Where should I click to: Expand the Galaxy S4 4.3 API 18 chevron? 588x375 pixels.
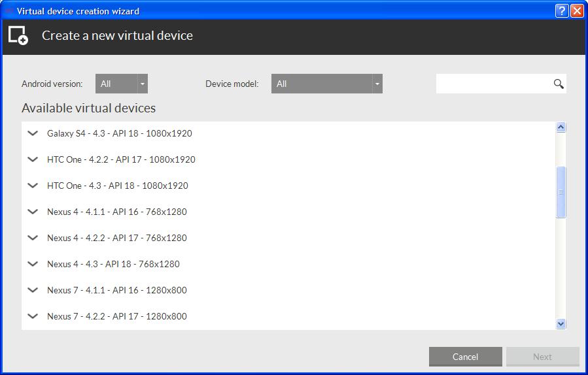pos(33,133)
